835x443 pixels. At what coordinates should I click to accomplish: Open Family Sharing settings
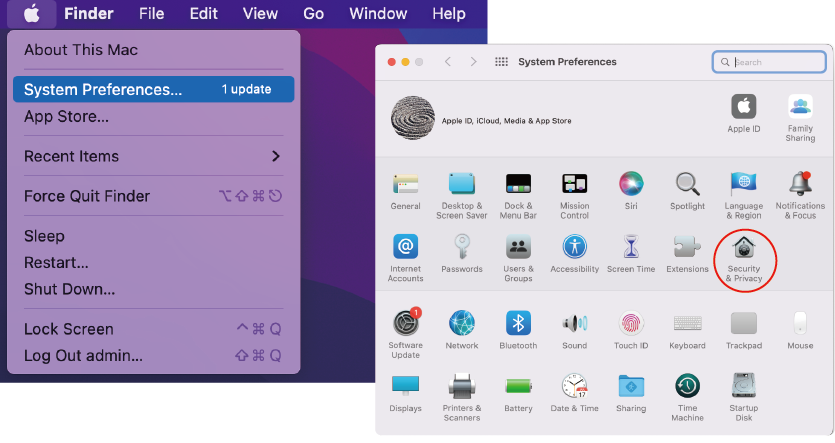pyautogui.click(x=800, y=118)
